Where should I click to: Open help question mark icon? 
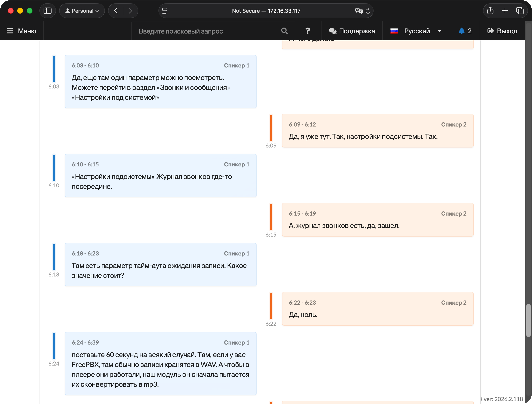click(307, 31)
